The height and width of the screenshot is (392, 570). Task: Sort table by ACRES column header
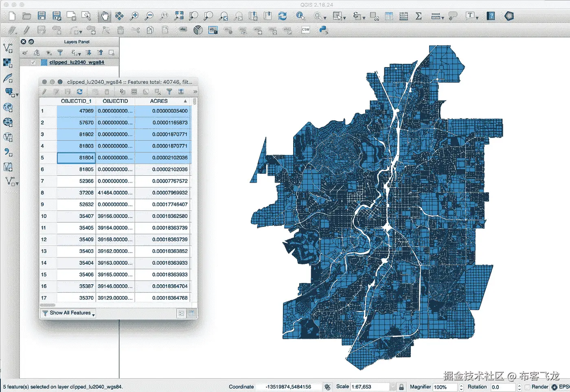[159, 101]
